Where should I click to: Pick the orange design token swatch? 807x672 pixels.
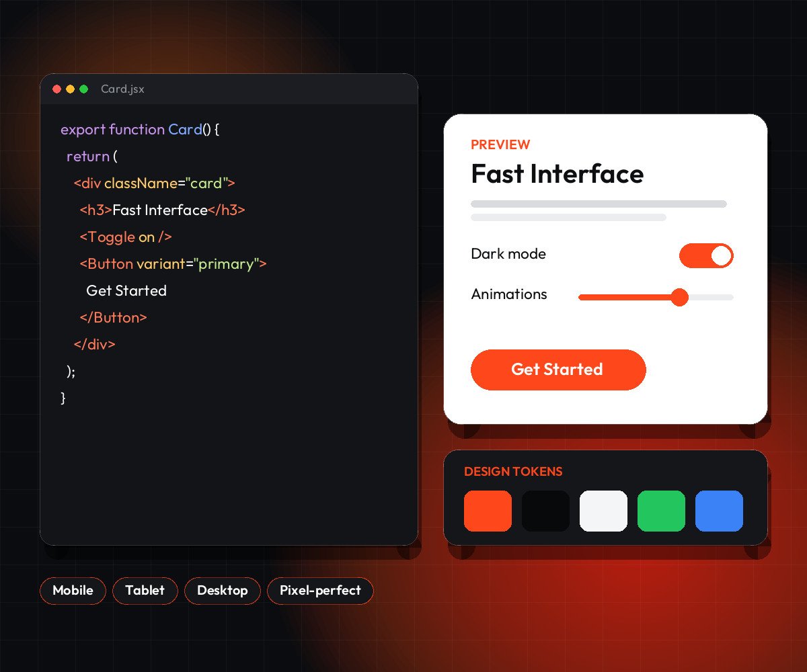pyautogui.click(x=488, y=511)
